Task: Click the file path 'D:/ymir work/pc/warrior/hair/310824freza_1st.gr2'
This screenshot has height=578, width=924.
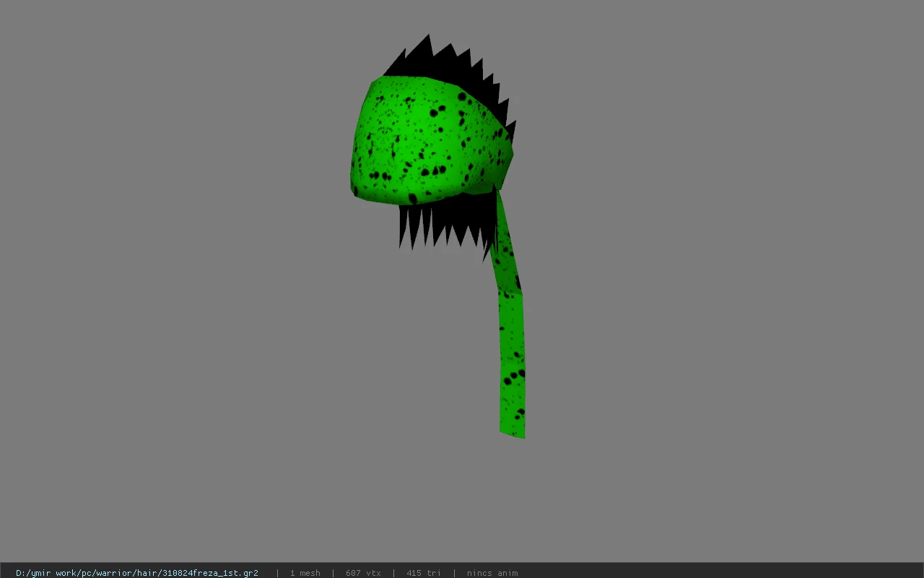Action: [137, 573]
